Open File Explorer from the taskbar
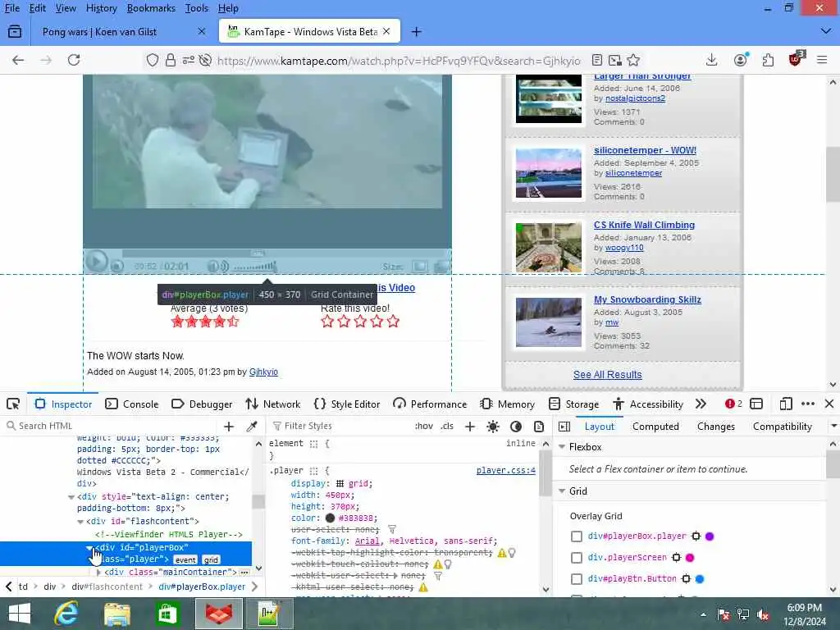This screenshot has width=840, height=630. (116, 614)
